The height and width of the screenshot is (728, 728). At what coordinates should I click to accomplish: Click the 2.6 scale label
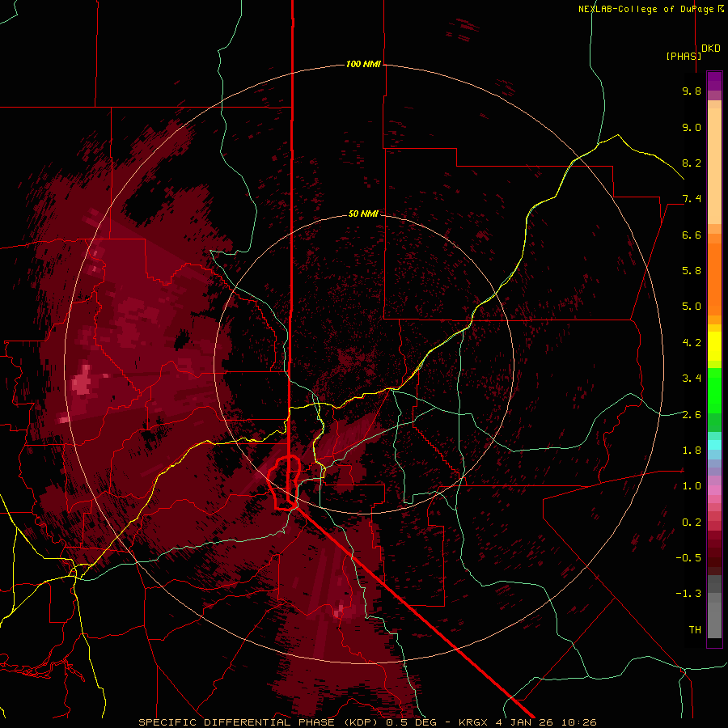pyautogui.click(x=692, y=414)
